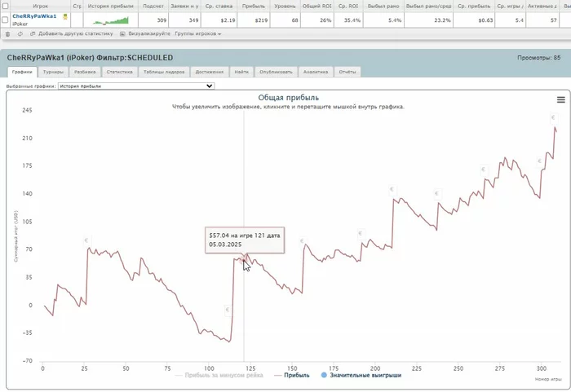Tick the CheRRyPaWka1 row checkbox
The height and width of the screenshot is (392, 571).
[5, 20]
